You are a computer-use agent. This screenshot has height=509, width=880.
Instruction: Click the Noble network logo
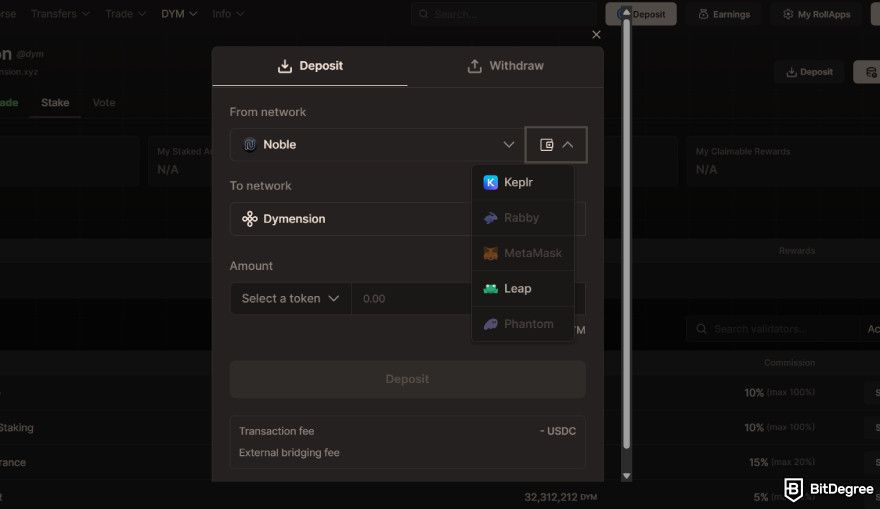coord(249,145)
